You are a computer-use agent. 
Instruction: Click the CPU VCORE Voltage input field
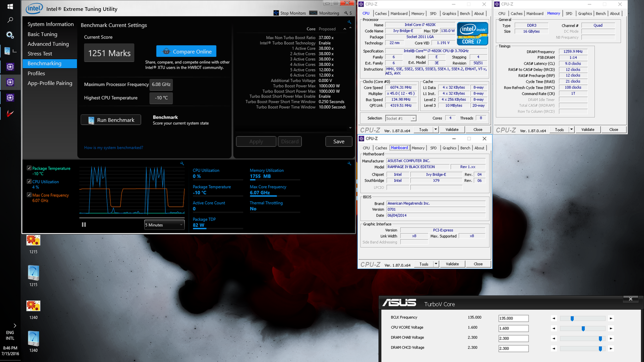tap(514, 328)
